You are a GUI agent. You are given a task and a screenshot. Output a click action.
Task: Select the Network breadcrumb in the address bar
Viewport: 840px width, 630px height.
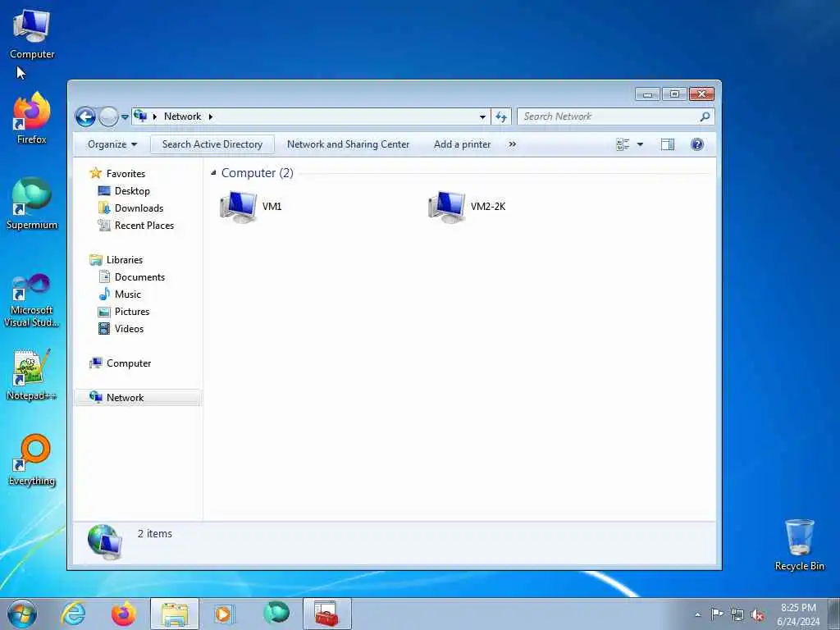point(182,116)
